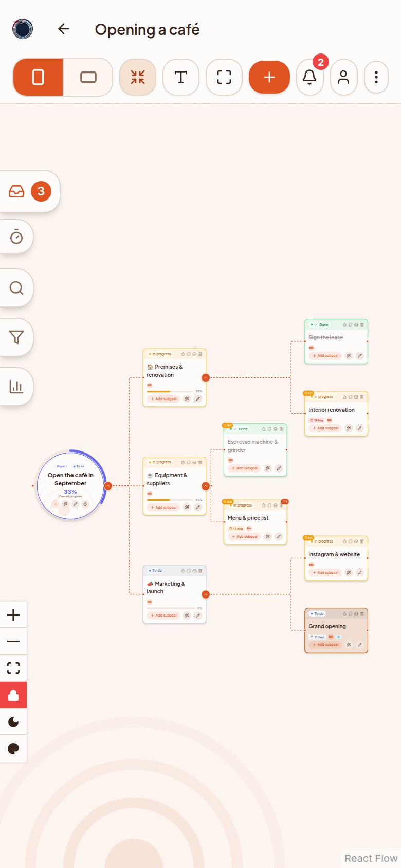The image size is (401, 868).
Task: Add a new goal with orange plus button
Action: pyautogui.click(x=269, y=77)
